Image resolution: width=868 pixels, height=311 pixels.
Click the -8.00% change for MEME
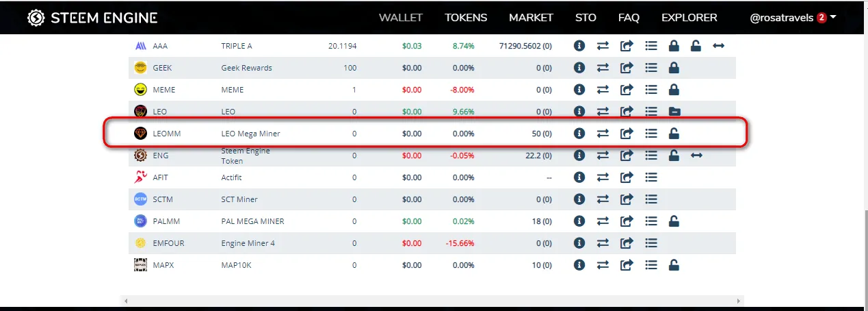tap(462, 90)
